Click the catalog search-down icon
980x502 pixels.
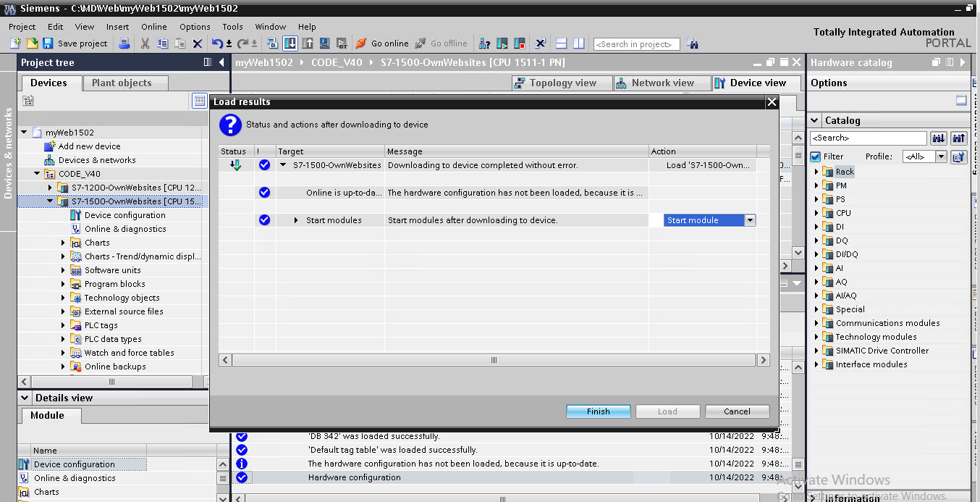(939, 138)
